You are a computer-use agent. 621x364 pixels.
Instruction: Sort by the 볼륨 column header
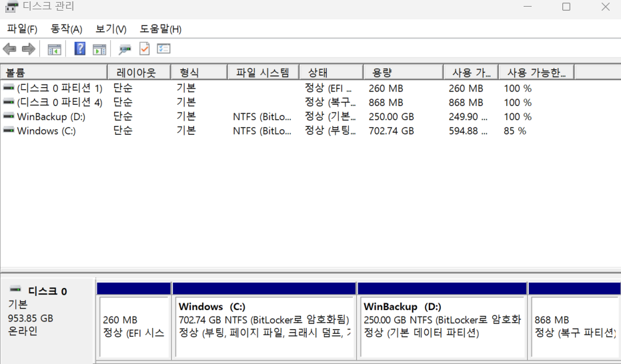coord(54,73)
